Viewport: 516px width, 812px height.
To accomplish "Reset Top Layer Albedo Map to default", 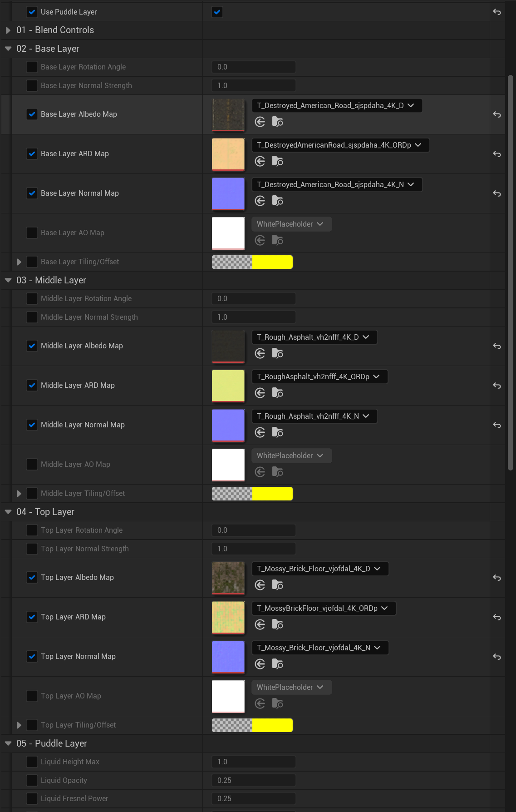I will pos(497,578).
